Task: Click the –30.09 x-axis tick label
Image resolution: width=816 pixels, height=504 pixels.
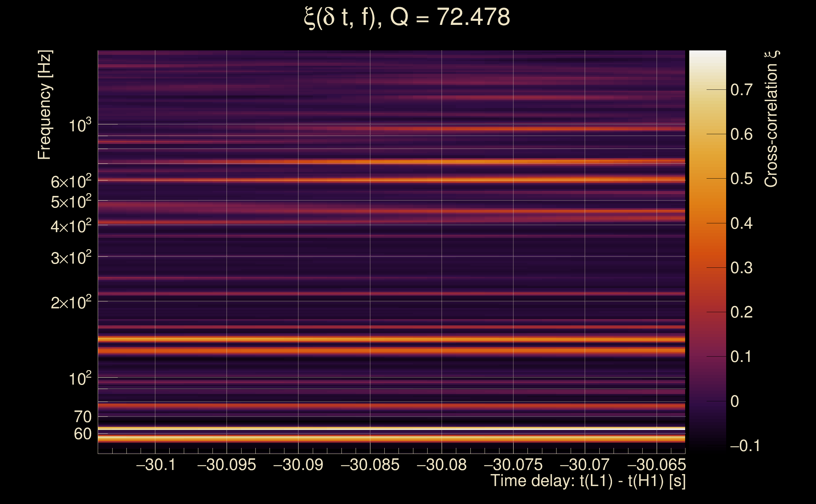Action: tap(298, 465)
